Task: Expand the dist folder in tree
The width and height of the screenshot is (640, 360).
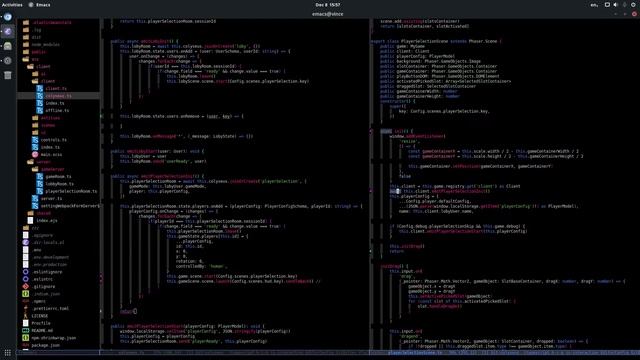Action: click(x=32, y=37)
